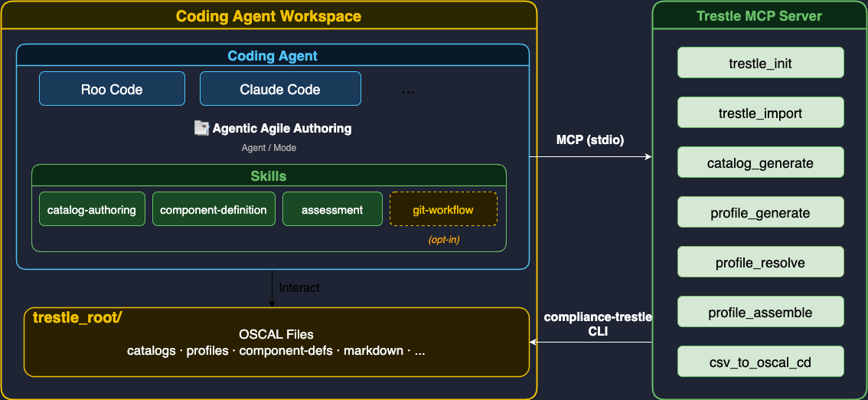The width and height of the screenshot is (868, 400).
Task: Click the assessment skill box
Action: pyautogui.click(x=332, y=209)
